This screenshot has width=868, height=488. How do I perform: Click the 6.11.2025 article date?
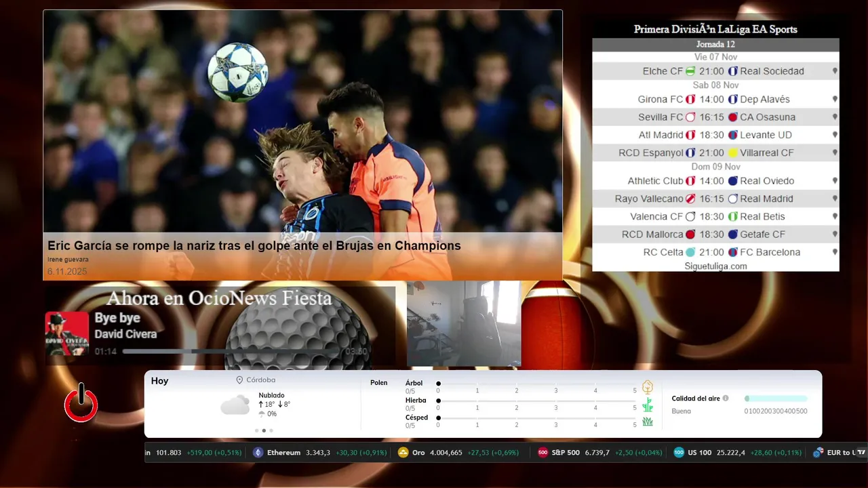coord(67,272)
